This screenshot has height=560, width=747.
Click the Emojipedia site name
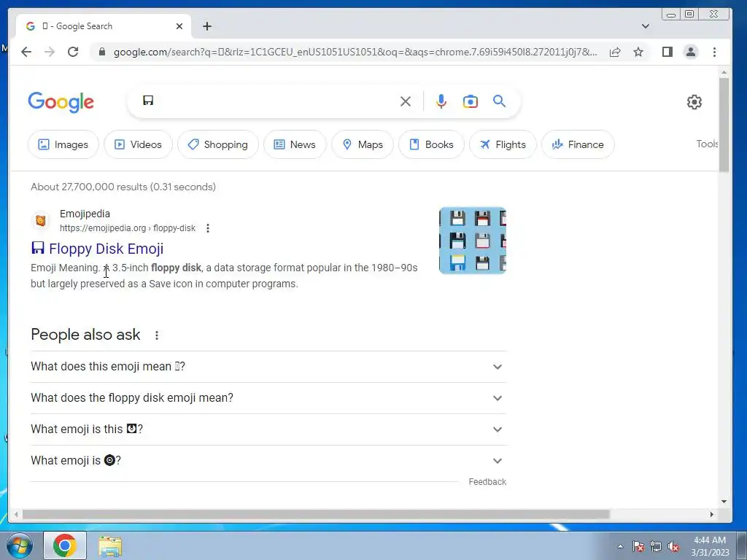pyautogui.click(x=85, y=214)
